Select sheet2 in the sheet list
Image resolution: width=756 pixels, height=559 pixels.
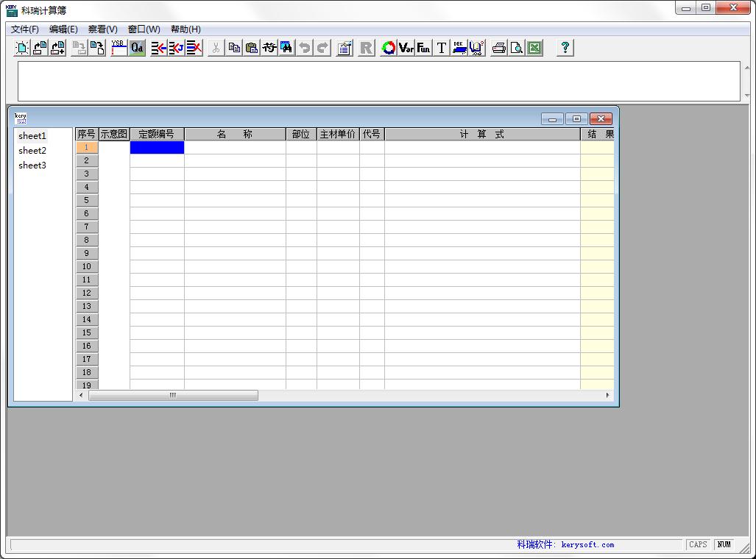32,151
